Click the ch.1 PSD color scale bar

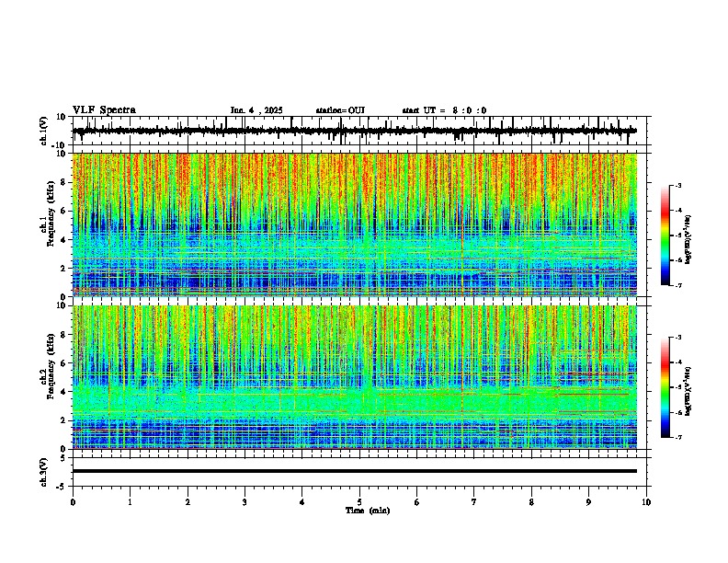click(x=665, y=236)
